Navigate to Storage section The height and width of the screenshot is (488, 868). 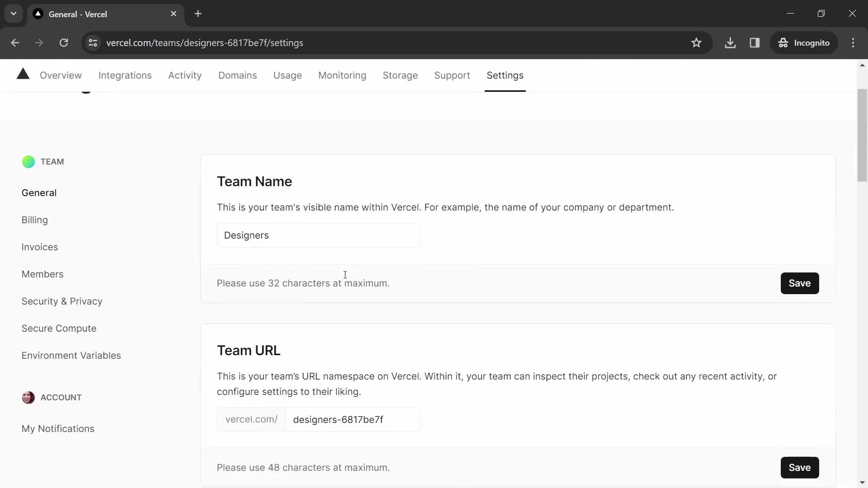pyautogui.click(x=400, y=75)
